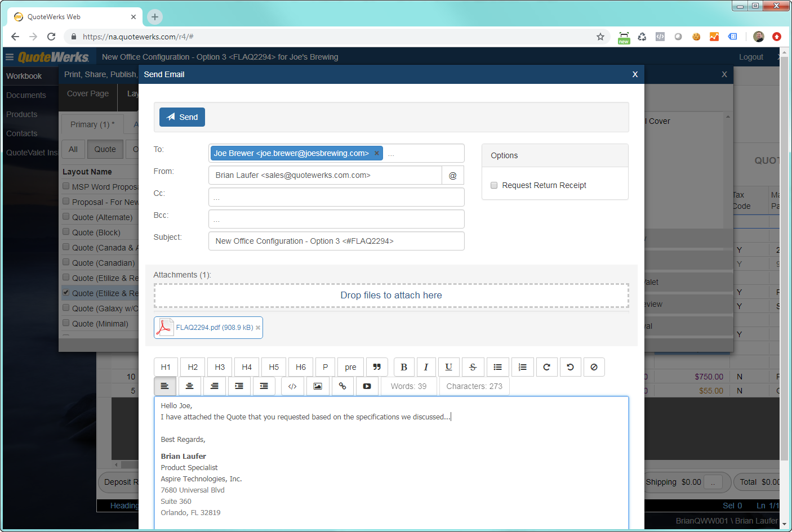
Task: Toggle italic formatting
Action: click(426, 367)
